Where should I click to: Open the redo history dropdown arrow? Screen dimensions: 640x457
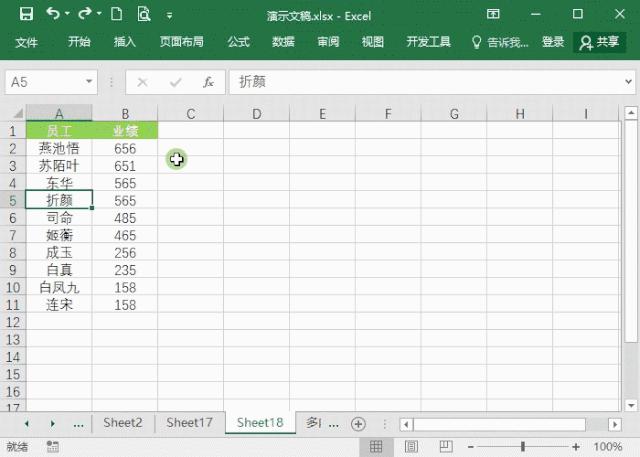click(x=99, y=14)
